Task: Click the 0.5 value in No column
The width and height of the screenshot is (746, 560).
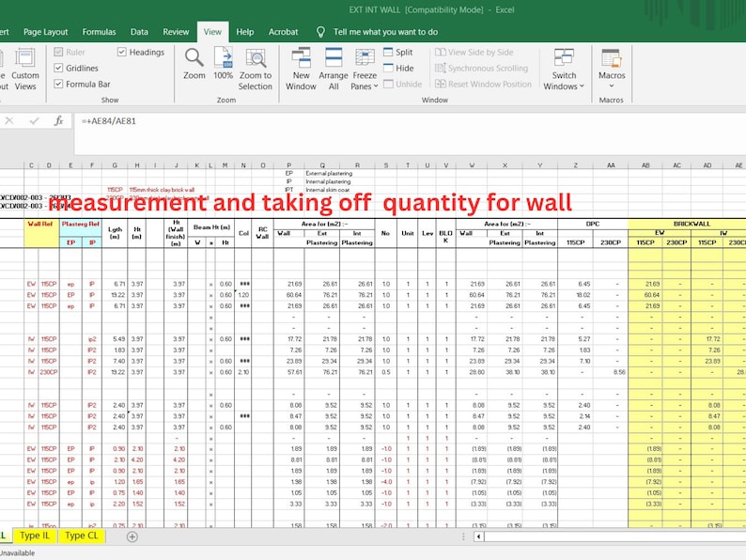Action: (386, 372)
